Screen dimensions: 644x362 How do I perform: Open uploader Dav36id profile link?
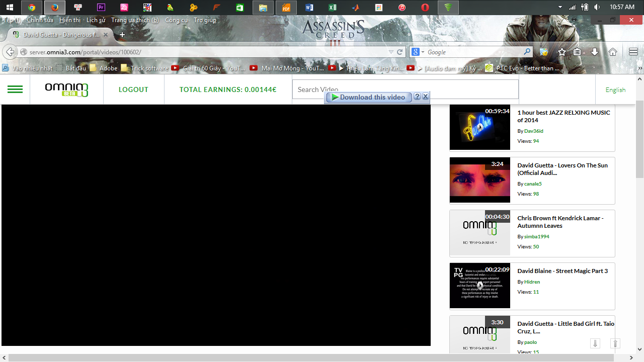click(534, 131)
